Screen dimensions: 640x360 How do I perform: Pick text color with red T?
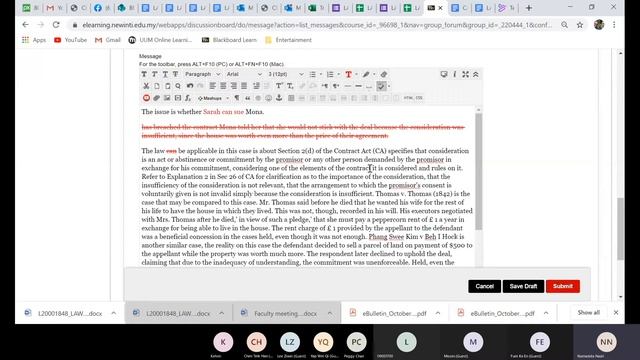(348, 74)
